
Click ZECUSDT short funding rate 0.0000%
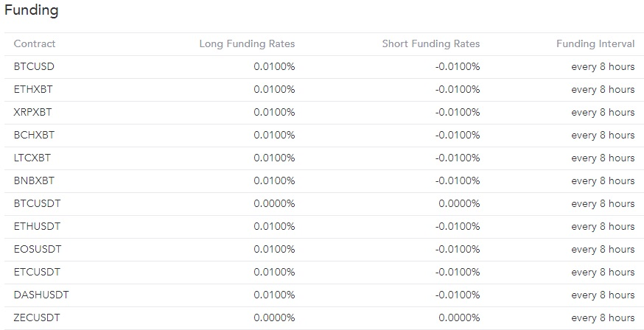click(459, 317)
